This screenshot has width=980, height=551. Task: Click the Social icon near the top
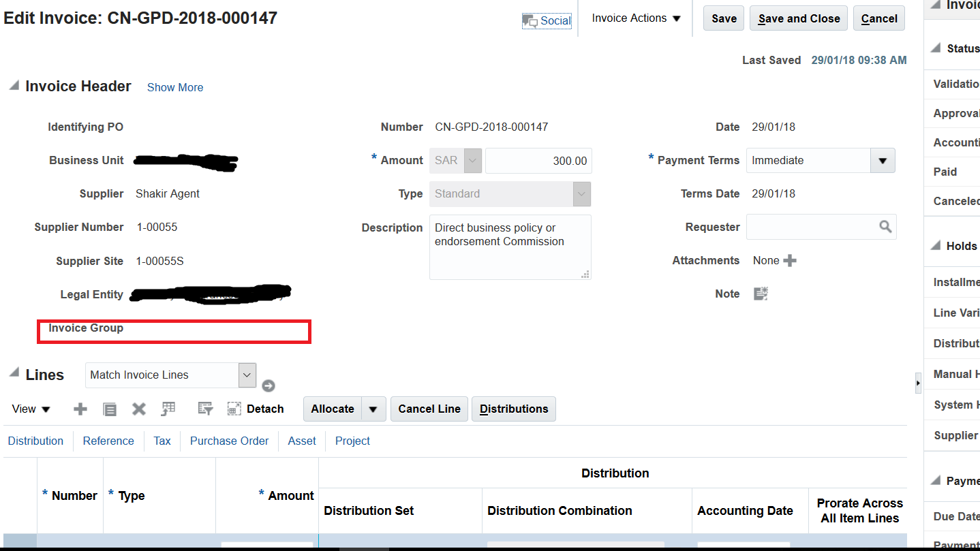547,20
